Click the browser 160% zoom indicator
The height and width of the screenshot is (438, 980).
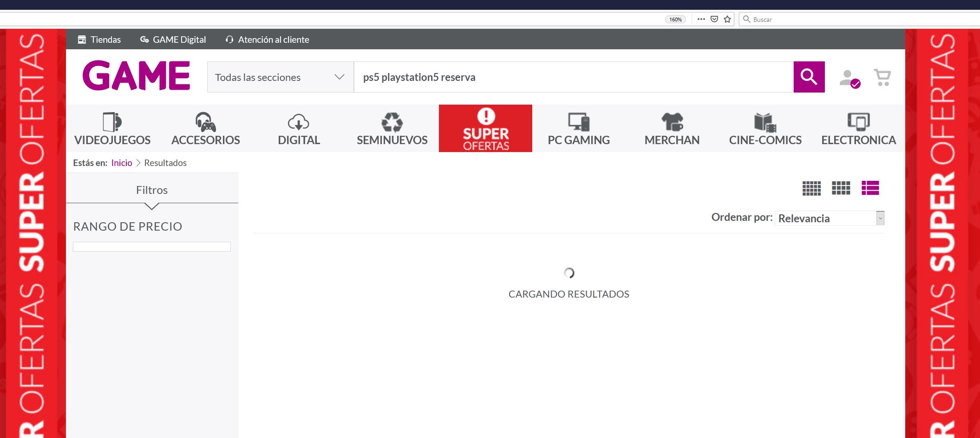click(675, 20)
